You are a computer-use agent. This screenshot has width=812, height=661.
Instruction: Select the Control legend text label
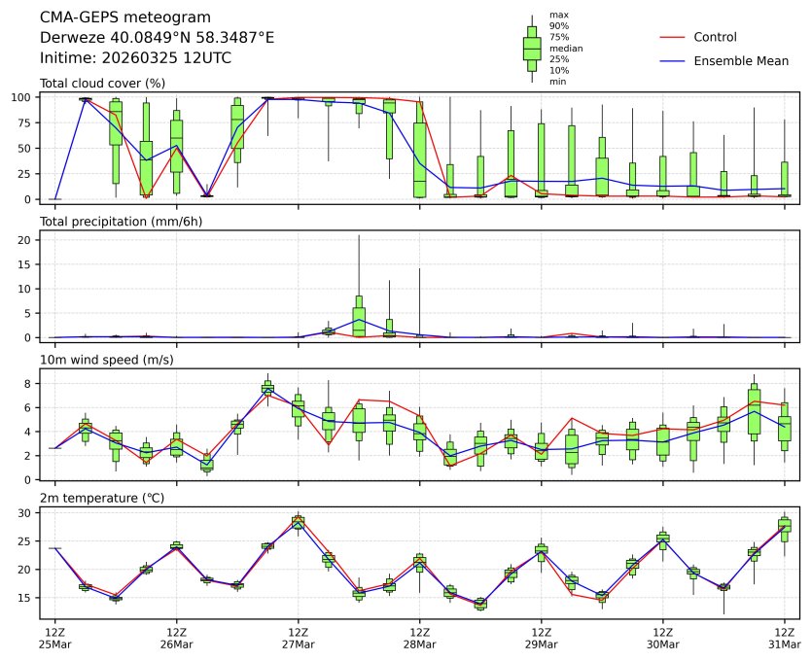tap(715, 38)
